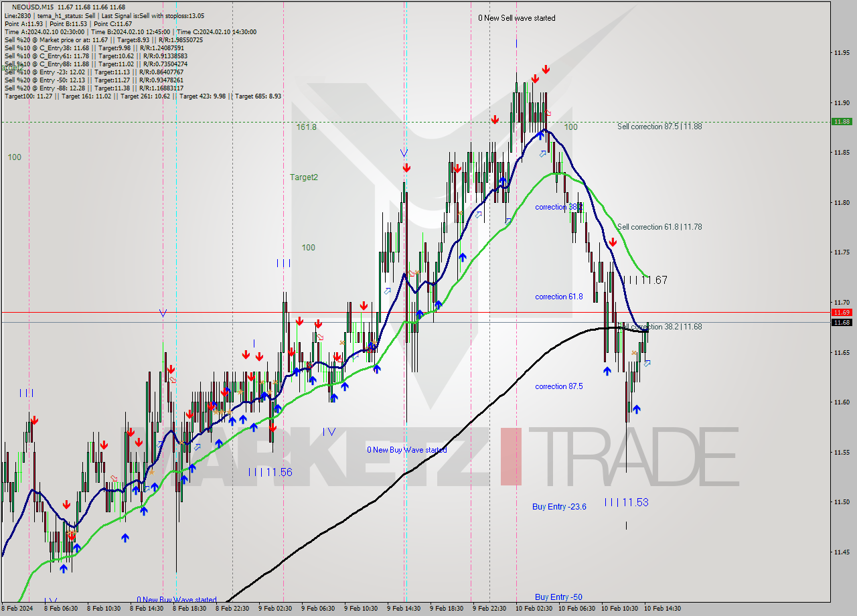Select the blue 'correction 87.5' label
The width and height of the screenshot is (857, 616).
pyautogui.click(x=558, y=386)
